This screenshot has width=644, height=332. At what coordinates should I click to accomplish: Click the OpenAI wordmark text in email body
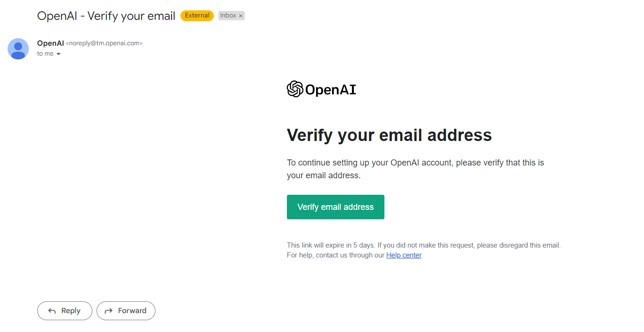click(x=331, y=90)
